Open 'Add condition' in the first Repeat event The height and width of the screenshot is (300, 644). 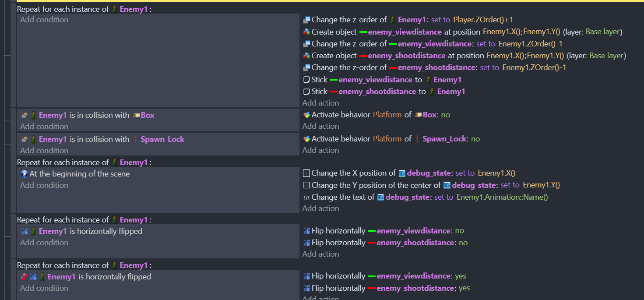coord(44,19)
